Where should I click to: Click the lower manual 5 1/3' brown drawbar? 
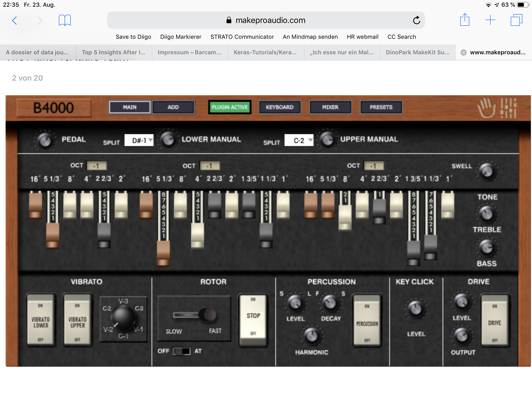[163, 254]
